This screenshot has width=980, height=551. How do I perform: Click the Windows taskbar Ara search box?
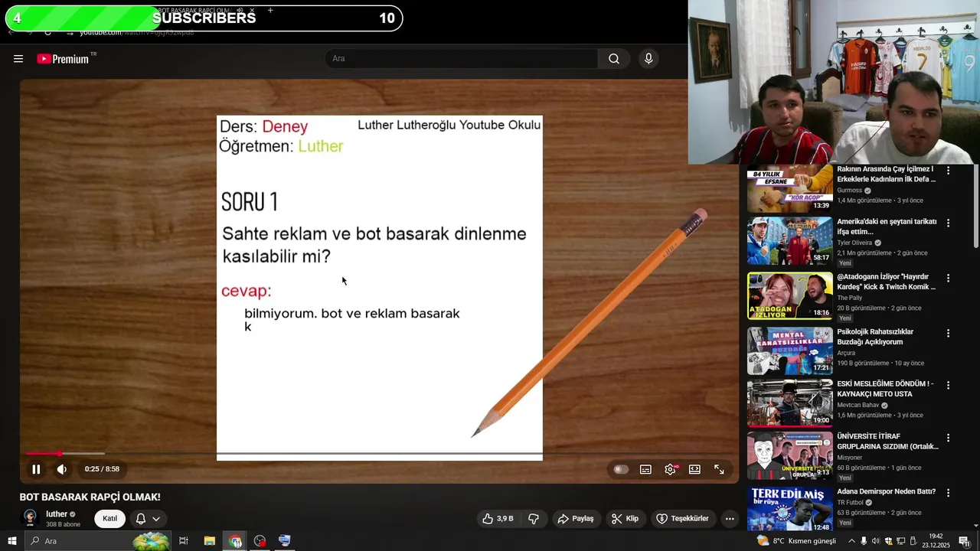tap(96, 541)
